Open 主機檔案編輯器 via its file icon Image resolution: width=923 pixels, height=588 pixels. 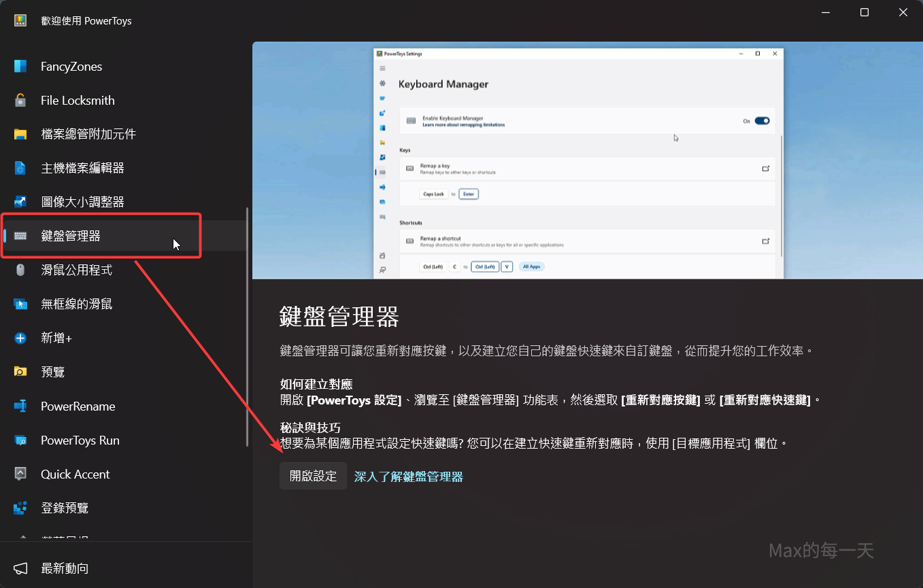pos(20,168)
